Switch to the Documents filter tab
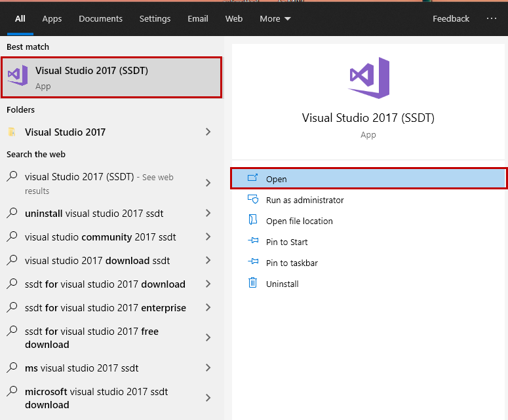Image resolution: width=508 pixels, height=420 pixels. tap(100, 18)
